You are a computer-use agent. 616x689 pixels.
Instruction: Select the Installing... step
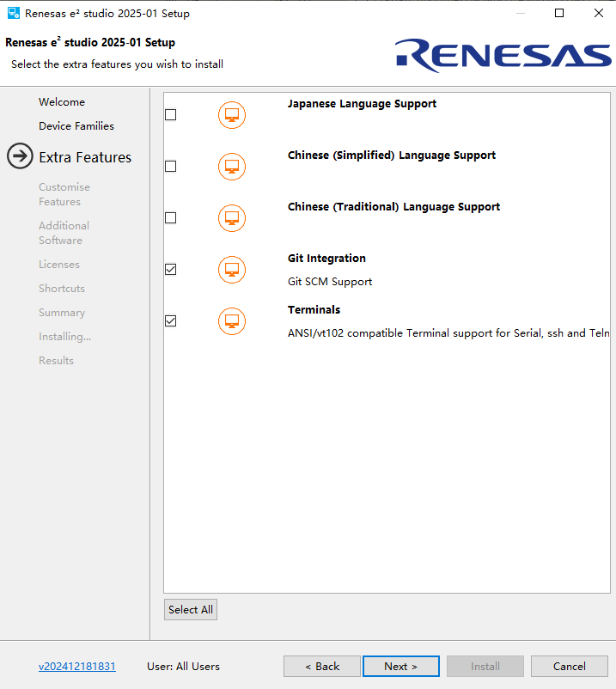coord(65,337)
